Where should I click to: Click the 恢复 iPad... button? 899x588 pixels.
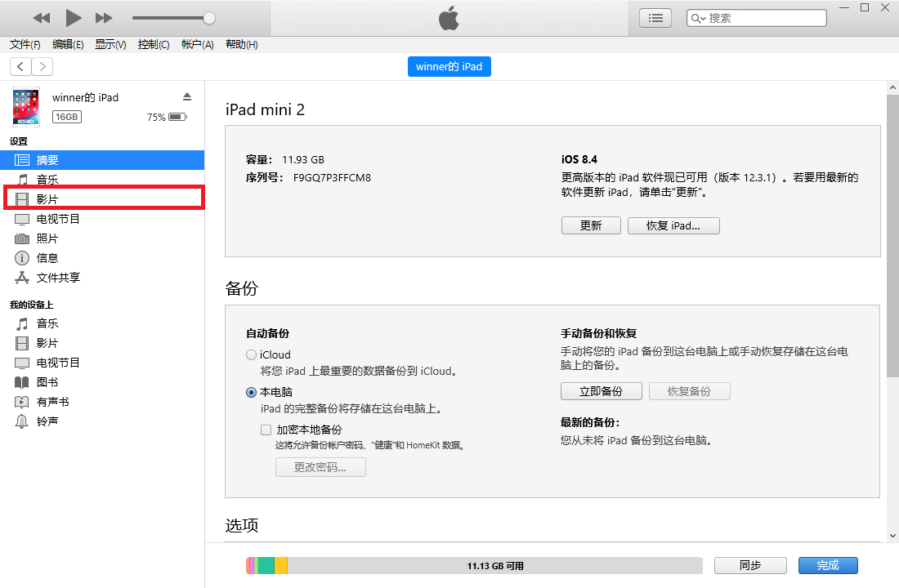point(673,225)
